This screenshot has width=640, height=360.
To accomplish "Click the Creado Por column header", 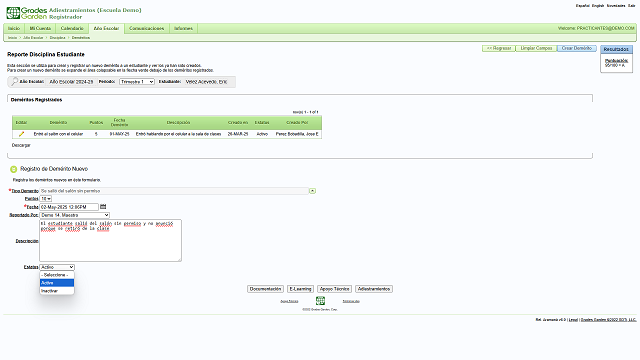I will tap(297, 122).
